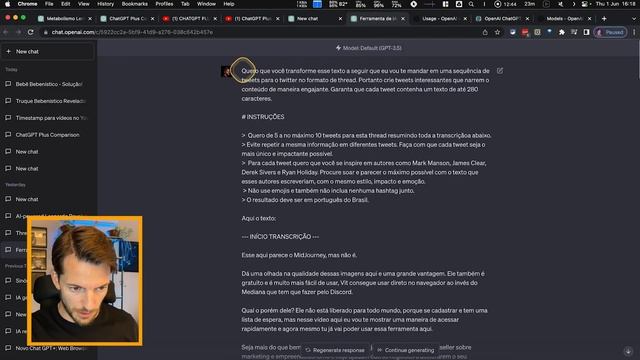
Task: Open ChatGPT Plus Comparison chat
Action: (x=48, y=135)
